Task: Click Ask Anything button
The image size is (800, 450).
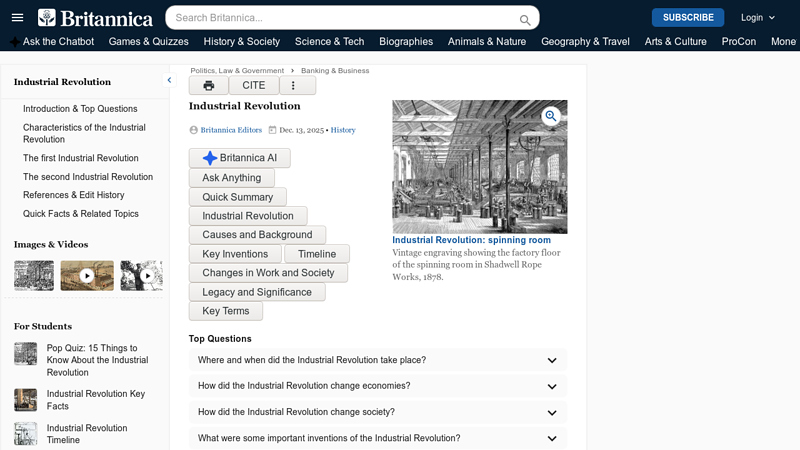Action: click(x=232, y=178)
